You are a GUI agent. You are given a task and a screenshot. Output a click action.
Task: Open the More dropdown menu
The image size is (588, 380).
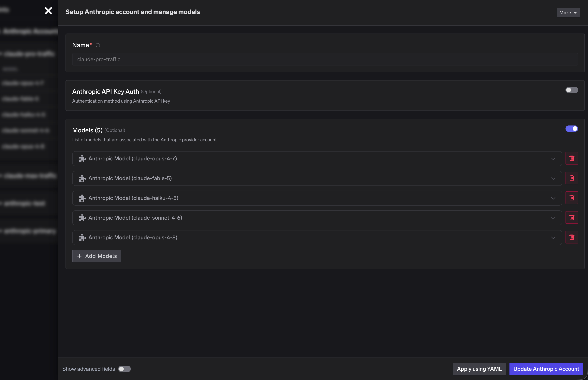coord(568,13)
